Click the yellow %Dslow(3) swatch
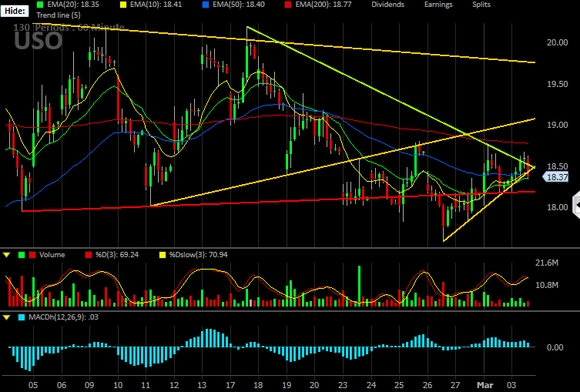This screenshot has width=580, height=392. 163,255
